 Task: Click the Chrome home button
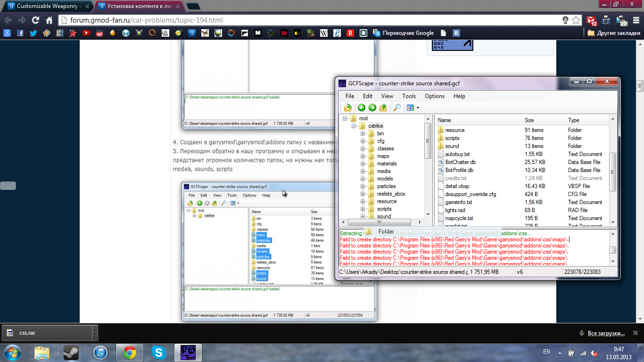point(49,20)
